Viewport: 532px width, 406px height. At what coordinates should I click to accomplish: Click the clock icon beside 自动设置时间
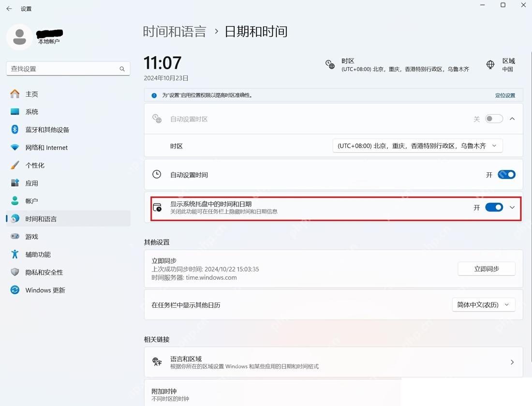[156, 175]
